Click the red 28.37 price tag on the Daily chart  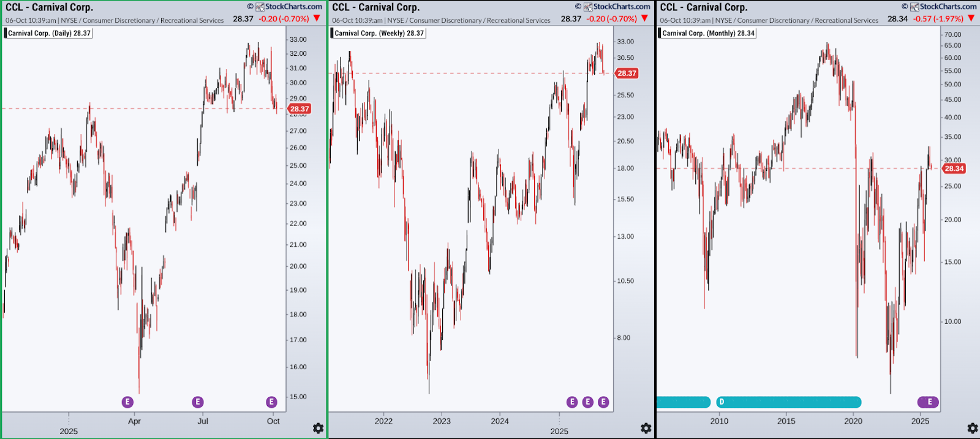tap(300, 109)
